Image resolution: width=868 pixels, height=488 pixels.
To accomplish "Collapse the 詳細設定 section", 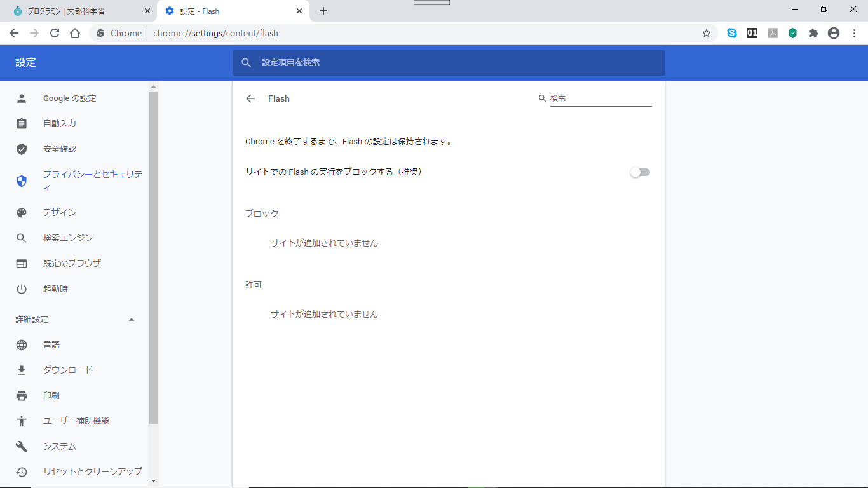I will click(x=132, y=319).
